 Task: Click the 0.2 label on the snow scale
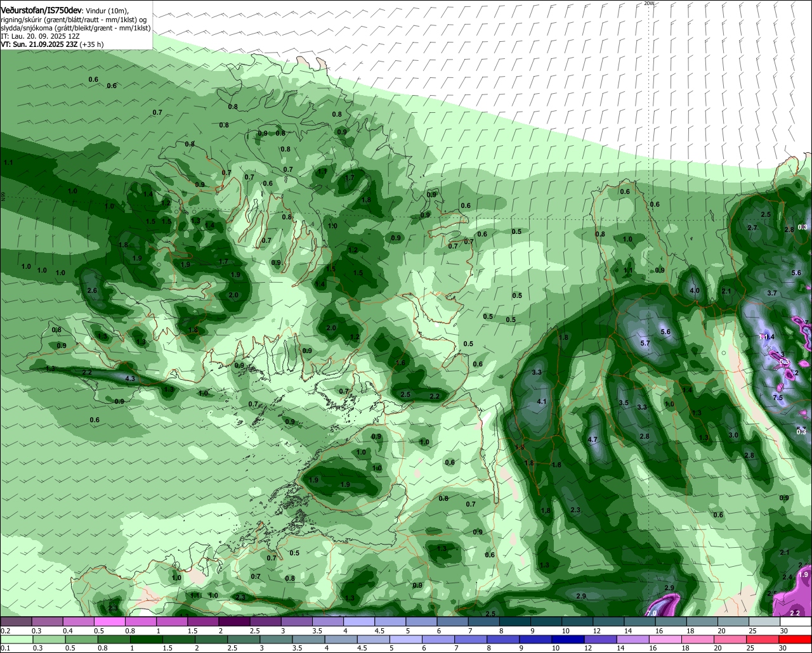(5, 631)
